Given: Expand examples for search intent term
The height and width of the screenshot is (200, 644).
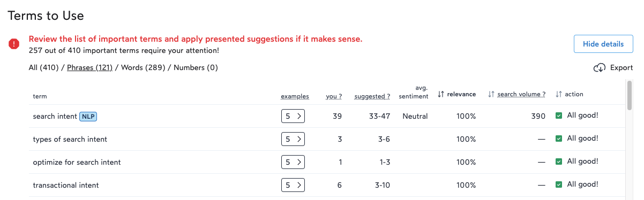Looking at the screenshot, I should 293,116.
